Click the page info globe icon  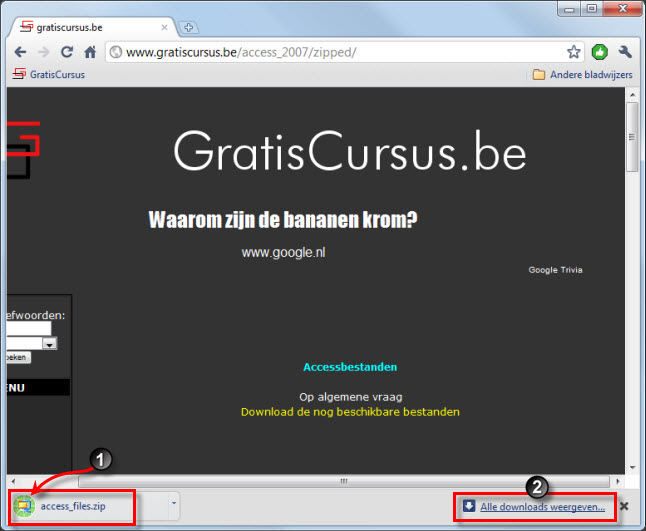coord(116,52)
